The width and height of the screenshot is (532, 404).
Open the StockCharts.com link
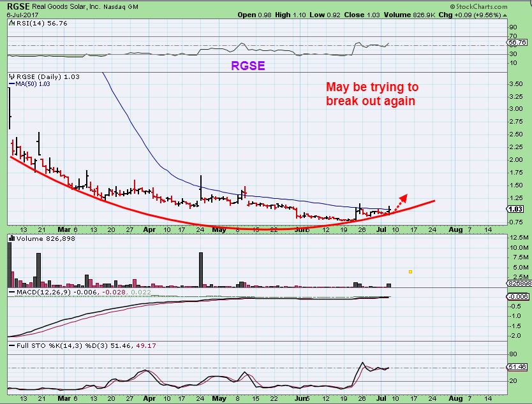(x=478, y=6)
